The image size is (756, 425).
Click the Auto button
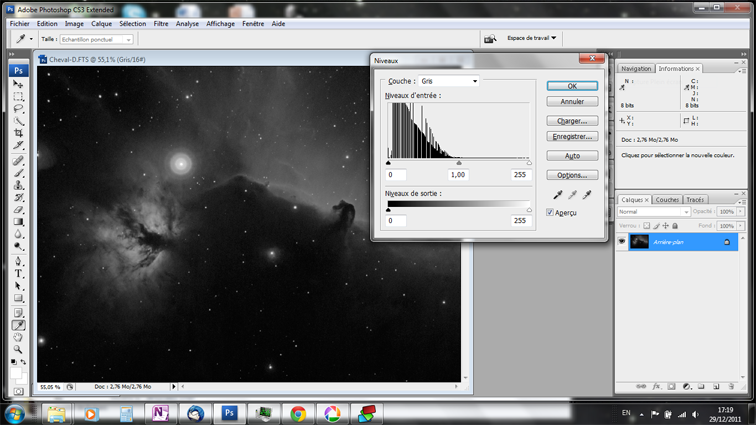[572, 156]
